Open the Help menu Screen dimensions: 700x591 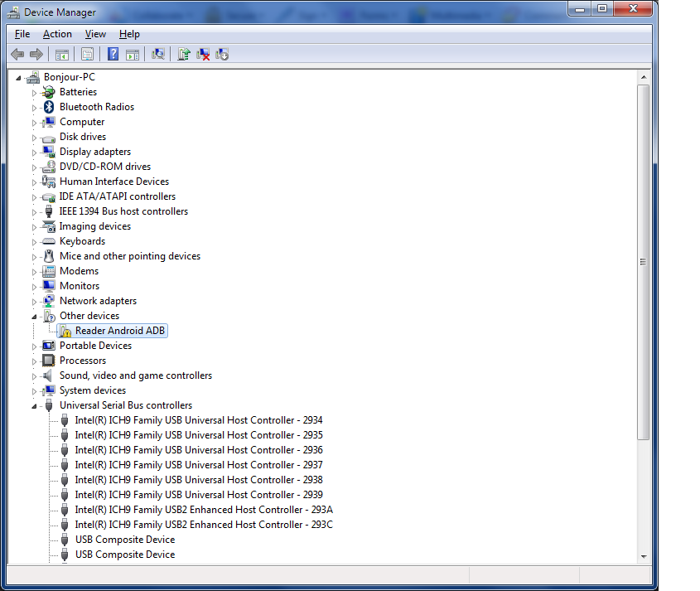click(x=129, y=34)
